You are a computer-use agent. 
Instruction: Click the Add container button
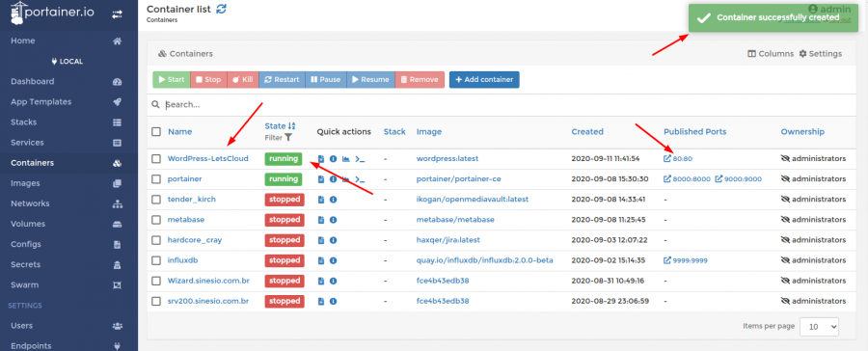click(484, 80)
